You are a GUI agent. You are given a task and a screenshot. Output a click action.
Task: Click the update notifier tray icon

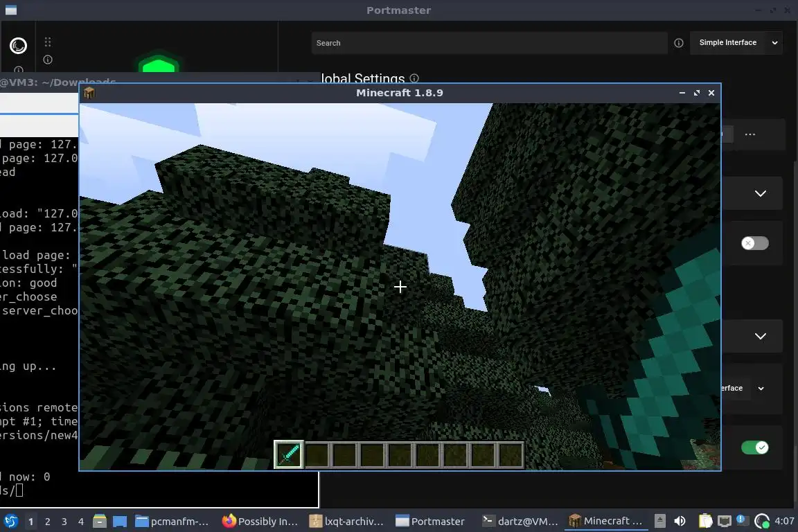point(742,520)
